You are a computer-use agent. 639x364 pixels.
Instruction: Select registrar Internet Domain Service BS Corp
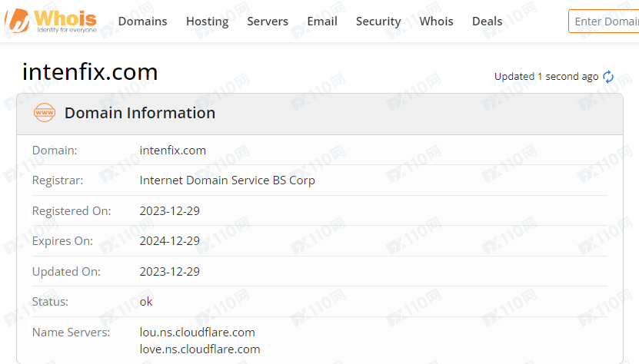(227, 180)
